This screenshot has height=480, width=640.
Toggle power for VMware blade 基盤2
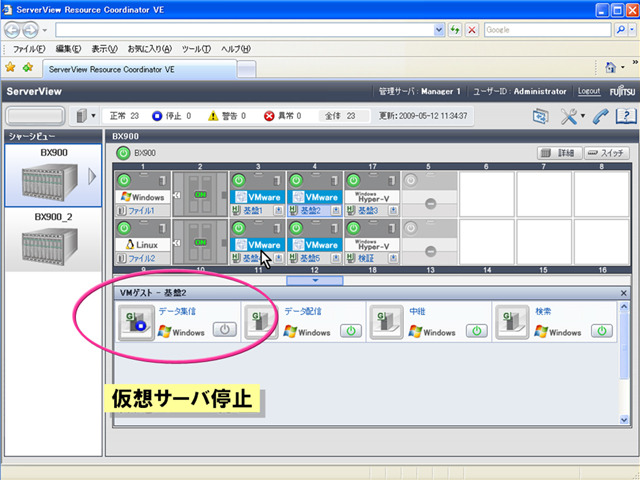point(296,180)
